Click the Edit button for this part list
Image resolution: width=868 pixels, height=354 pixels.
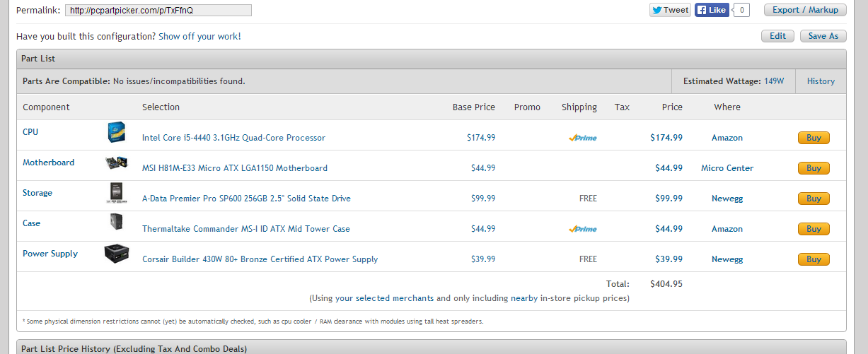tap(777, 36)
